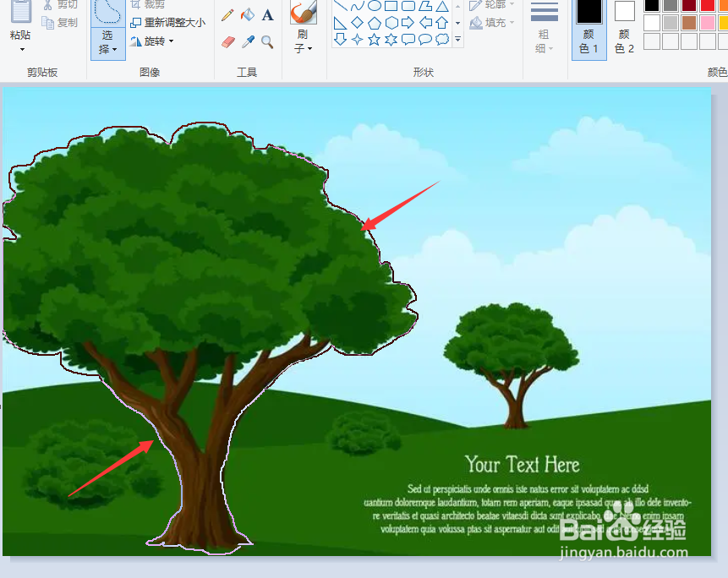Screen dimensions: 728x578
Task: Select the Text tool letter A
Action: click(267, 15)
